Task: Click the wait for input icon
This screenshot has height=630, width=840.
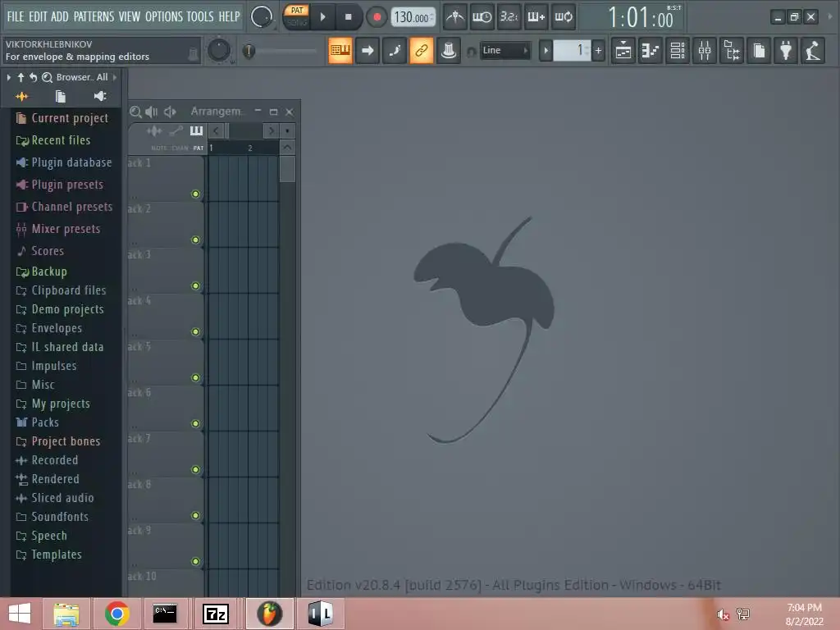Action: click(x=482, y=17)
